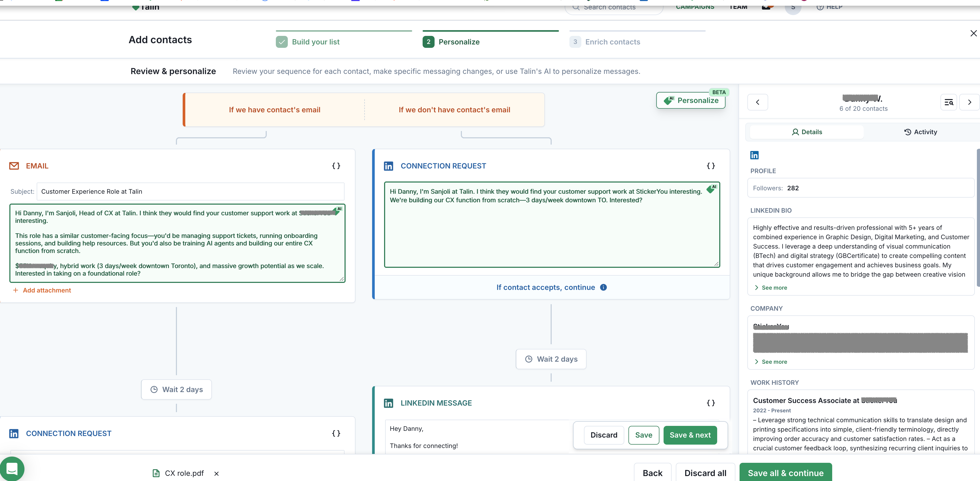Click the variables braces icon in EMAIL card
The width and height of the screenshot is (980, 481).
pyautogui.click(x=336, y=166)
